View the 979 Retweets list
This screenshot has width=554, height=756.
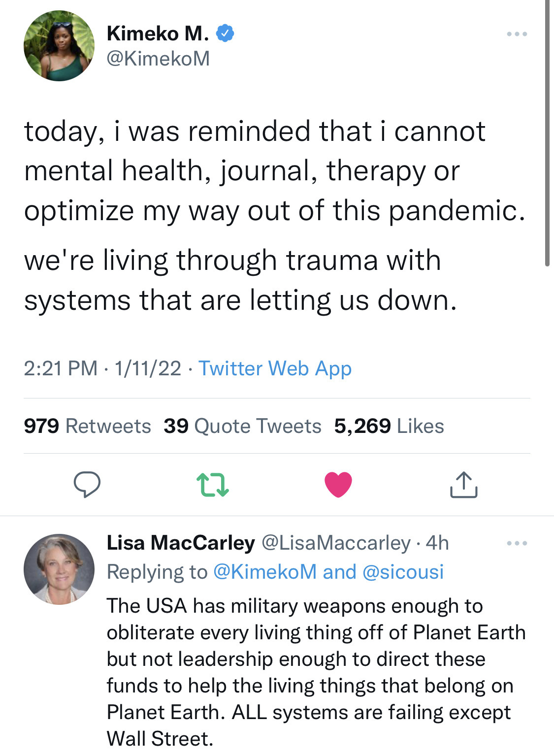tap(87, 426)
